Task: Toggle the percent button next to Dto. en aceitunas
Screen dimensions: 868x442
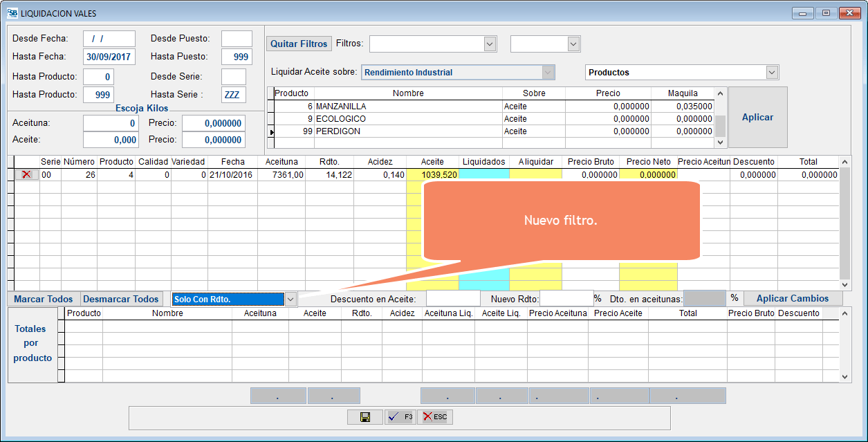Action: coord(735,298)
